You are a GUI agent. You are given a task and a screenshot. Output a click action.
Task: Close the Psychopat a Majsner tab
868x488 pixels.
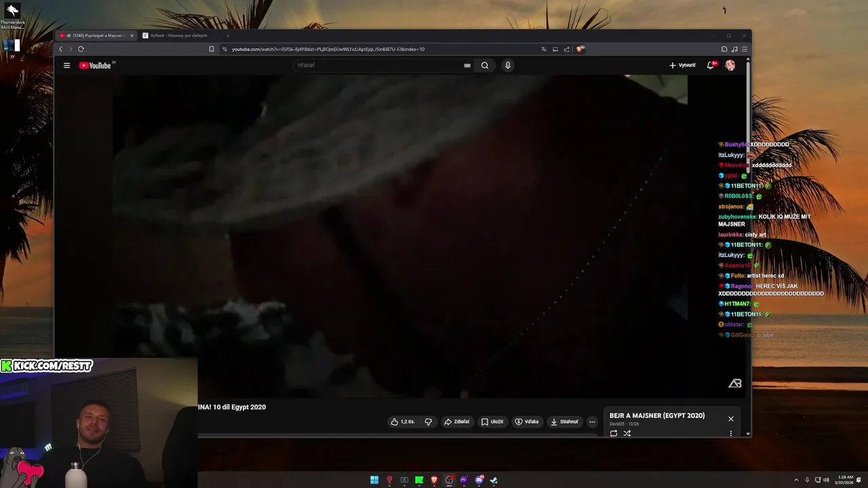click(132, 35)
